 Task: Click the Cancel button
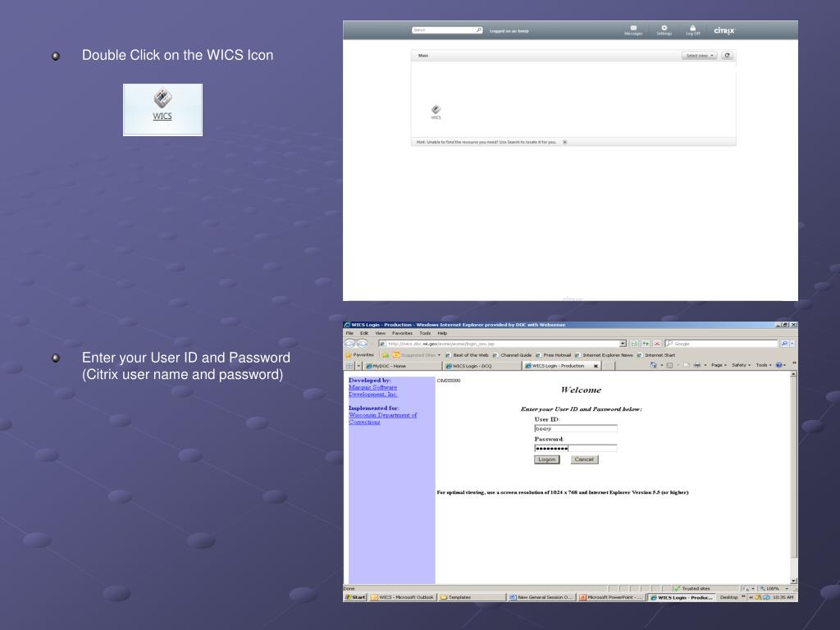584,459
